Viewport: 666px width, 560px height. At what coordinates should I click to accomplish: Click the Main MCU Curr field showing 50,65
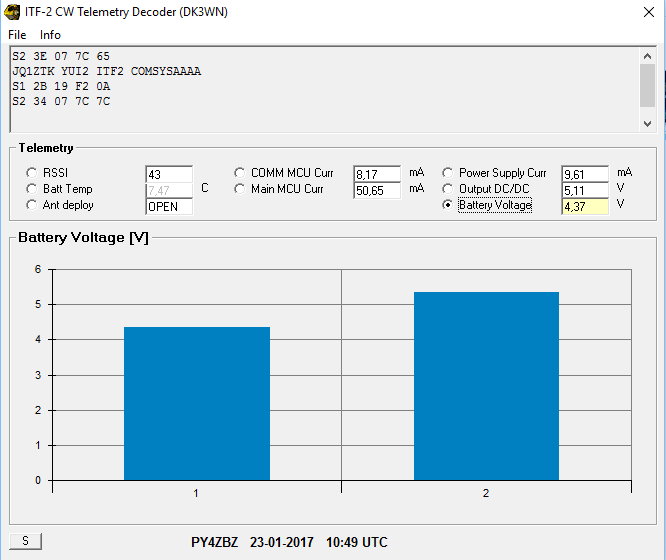pos(377,190)
